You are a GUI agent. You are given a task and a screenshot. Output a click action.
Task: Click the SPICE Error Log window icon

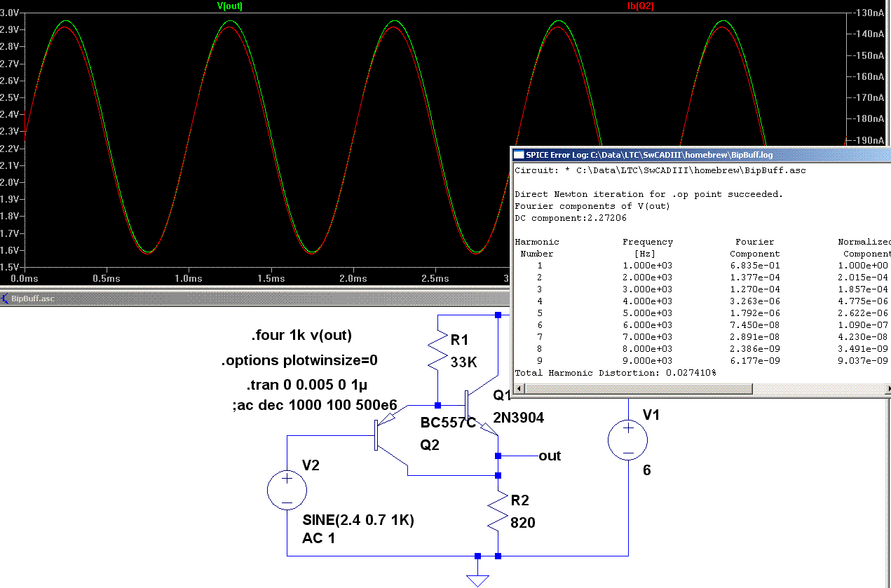tap(519, 154)
